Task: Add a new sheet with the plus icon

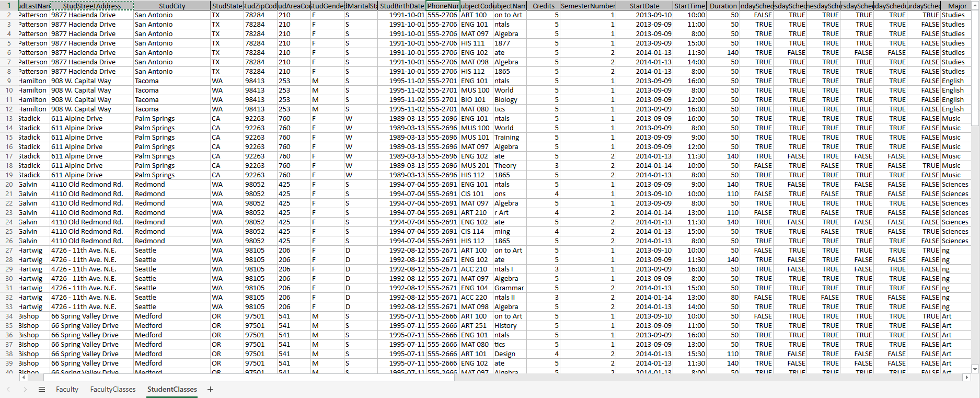Action: [x=210, y=390]
